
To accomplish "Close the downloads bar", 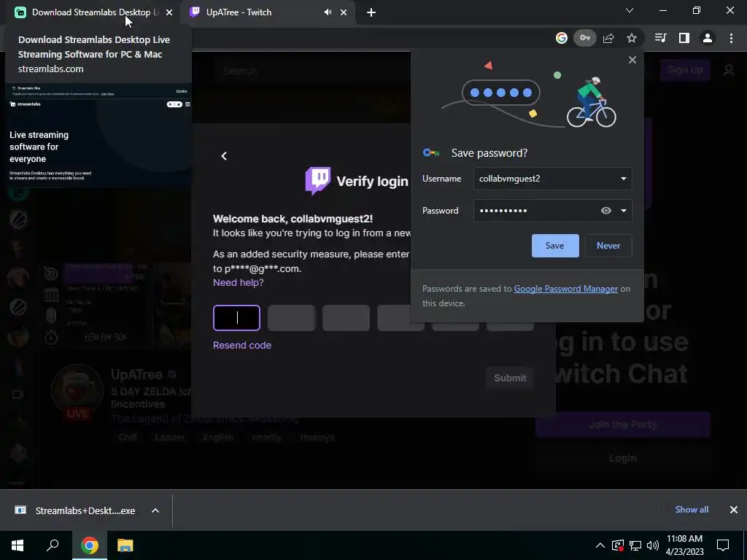I will 734,510.
